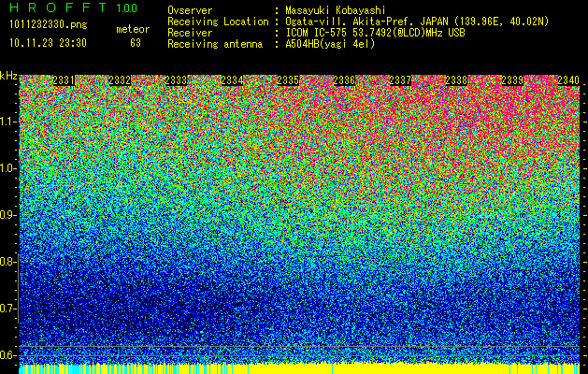
Task: Click the A504HB(yagi 4el) antenna text
Action: click(330, 44)
